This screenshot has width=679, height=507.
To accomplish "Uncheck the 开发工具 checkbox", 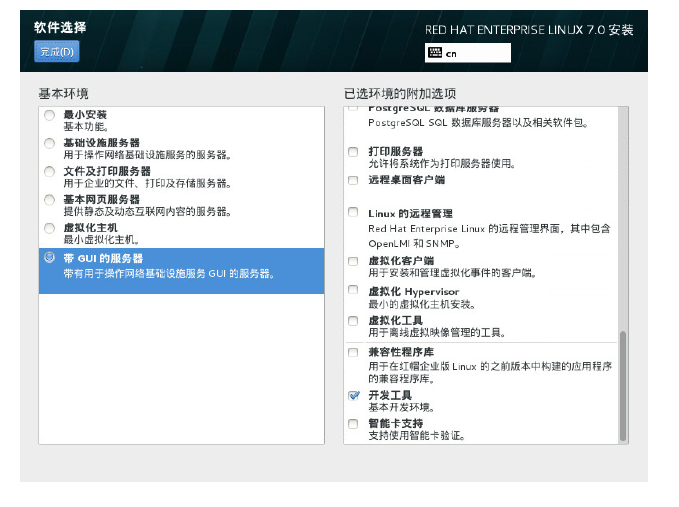I will click(x=354, y=395).
